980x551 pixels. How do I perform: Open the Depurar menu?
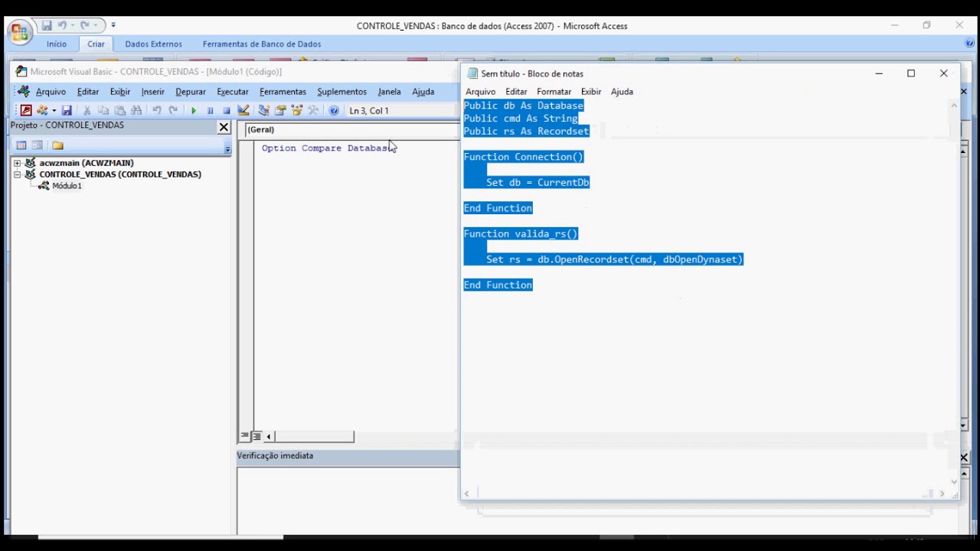pyautogui.click(x=191, y=92)
